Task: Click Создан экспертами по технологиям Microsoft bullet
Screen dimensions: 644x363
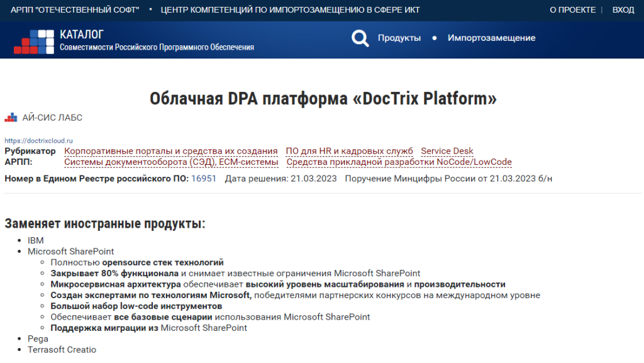Action: click(296, 295)
